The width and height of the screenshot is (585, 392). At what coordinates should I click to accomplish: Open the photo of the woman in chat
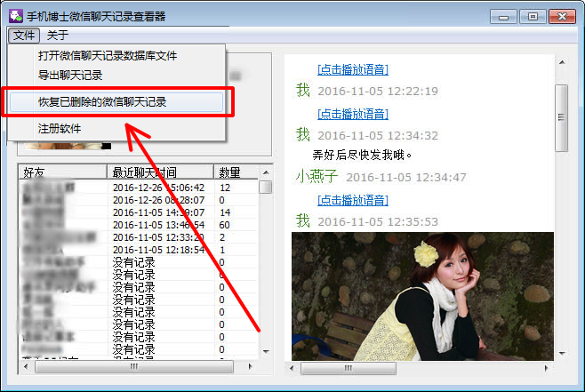[422, 296]
